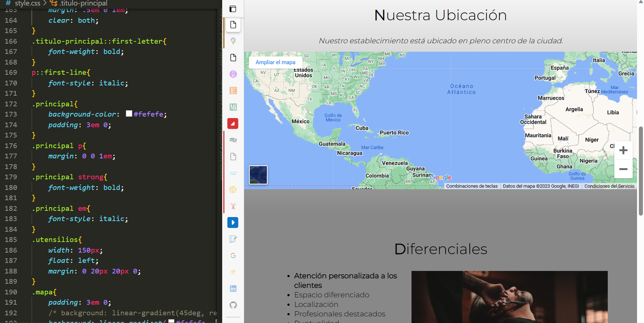
Task: Switch to the edX tab icon
Action: click(233, 140)
